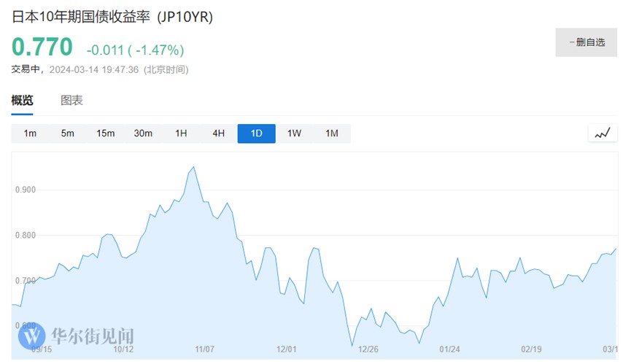
Task: Select the 1m timeframe
Action: (x=30, y=133)
